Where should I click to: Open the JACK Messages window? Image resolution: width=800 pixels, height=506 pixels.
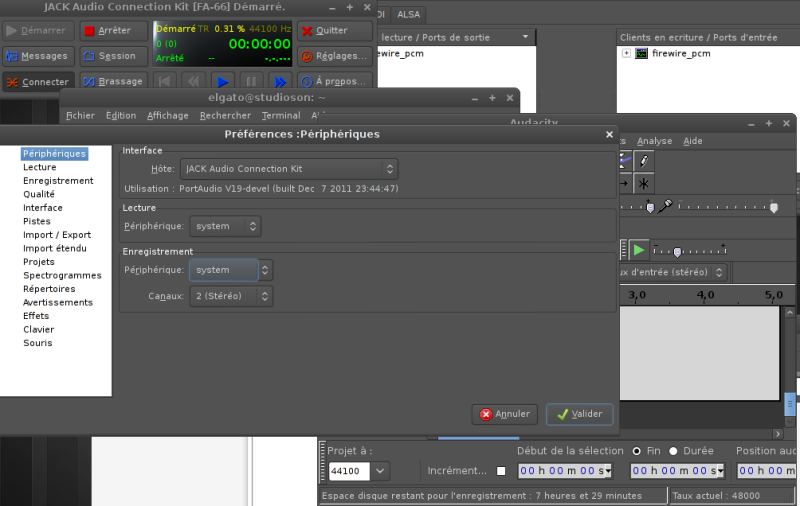38,56
